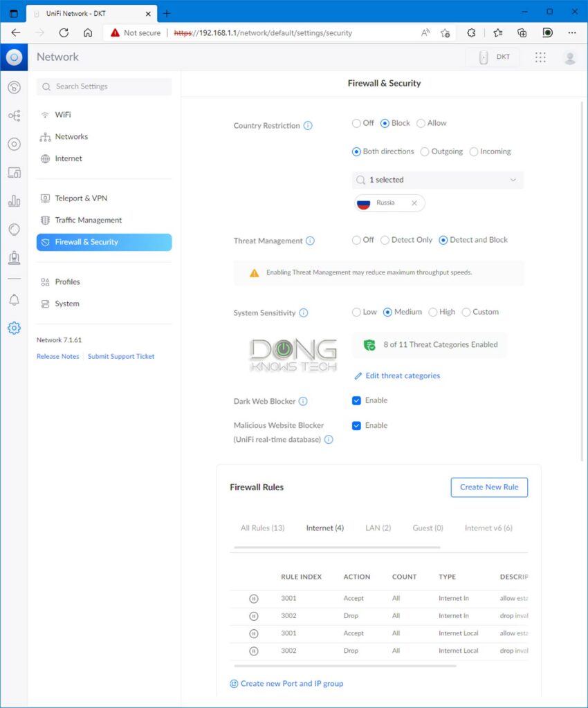Screen dimensions: 588x708
Task: Add this page to browser favorites
Action: point(445,32)
